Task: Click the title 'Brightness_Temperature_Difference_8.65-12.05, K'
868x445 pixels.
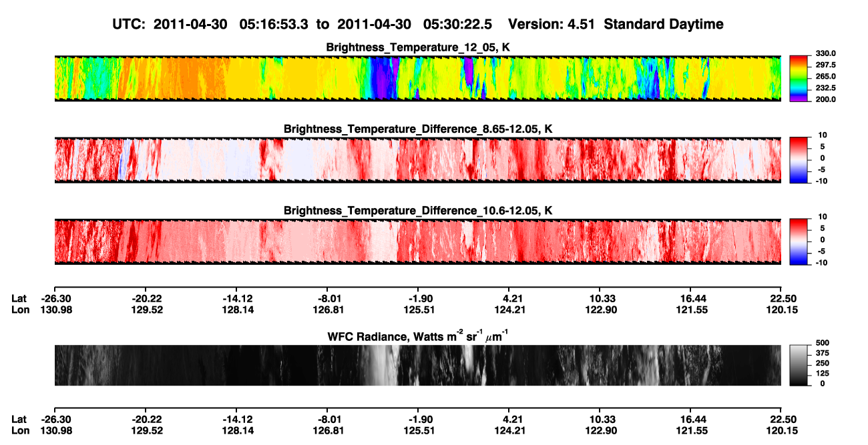Action: point(418,129)
